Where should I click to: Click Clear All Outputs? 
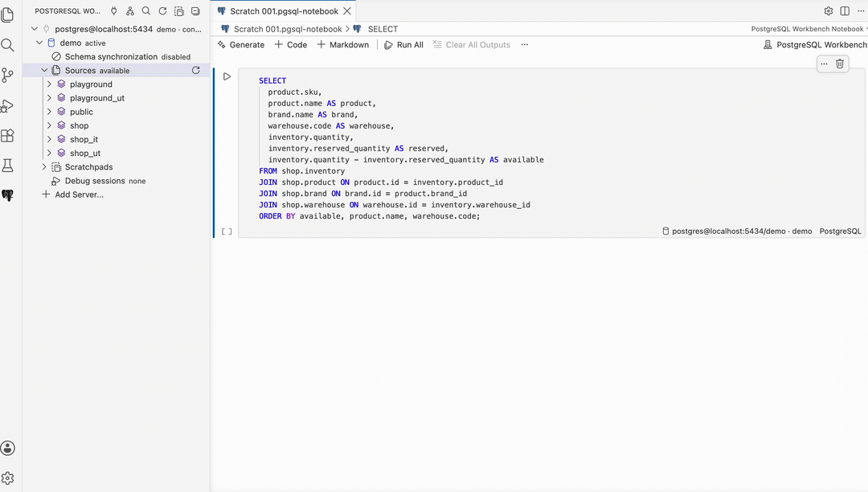[472, 45]
